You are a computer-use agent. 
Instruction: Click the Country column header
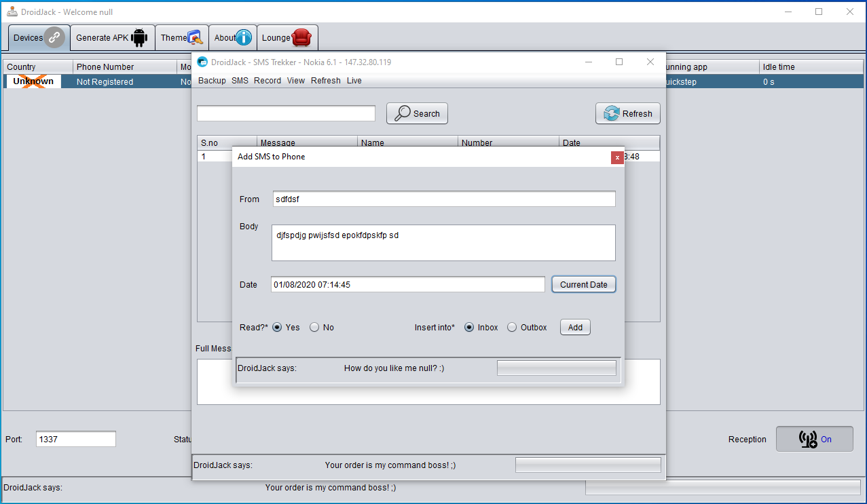click(37, 66)
